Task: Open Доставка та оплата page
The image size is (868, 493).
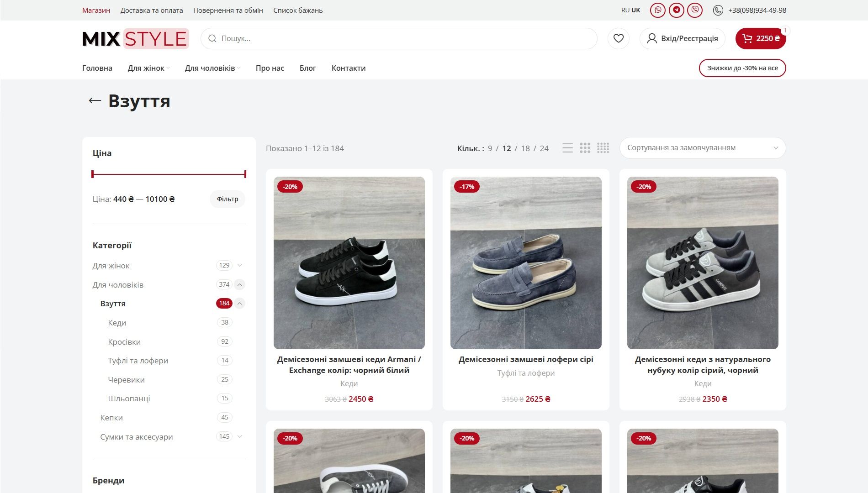Action: [152, 10]
